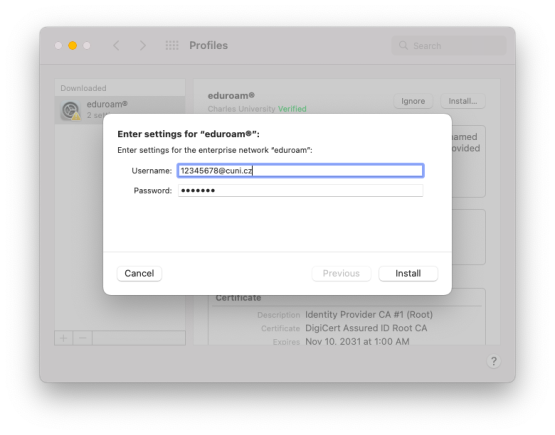Viewport: 555px width, 435px height.
Task: Click the 'Profiles' window title
Action: (x=208, y=45)
